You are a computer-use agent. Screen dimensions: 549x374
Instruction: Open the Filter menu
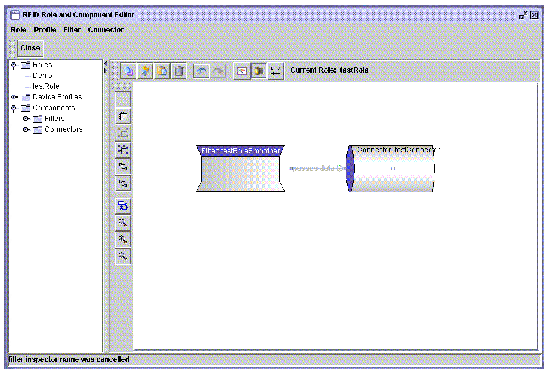click(x=72, y=30)
